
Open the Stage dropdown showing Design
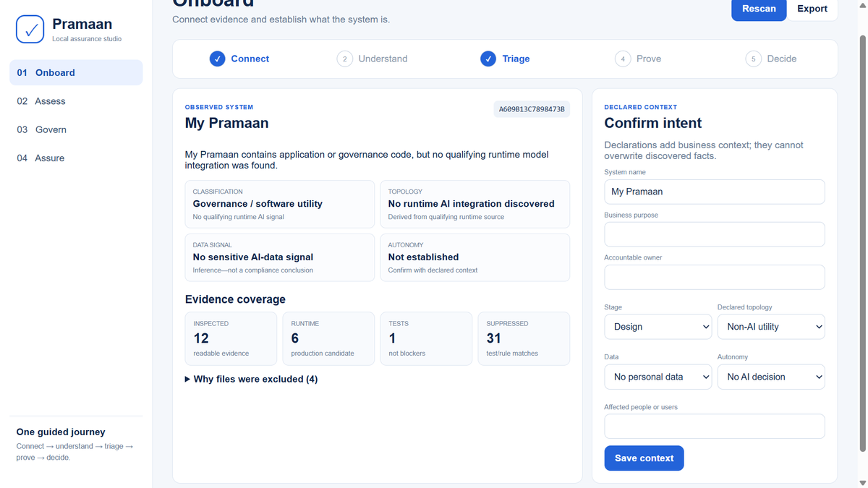[x=658, y=327]
